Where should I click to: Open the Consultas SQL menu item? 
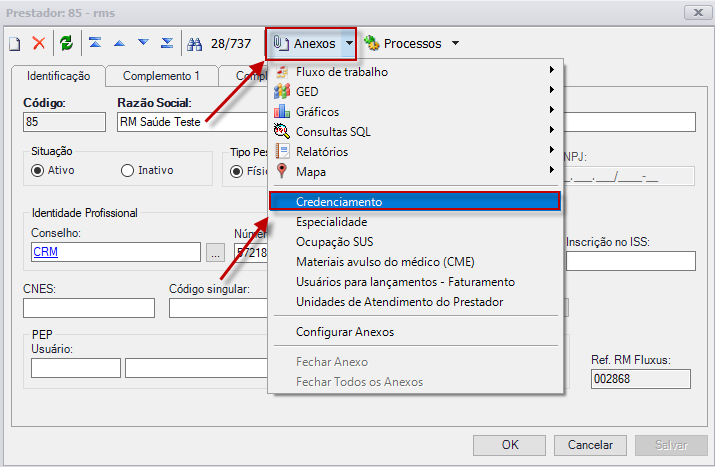[415, 132]
